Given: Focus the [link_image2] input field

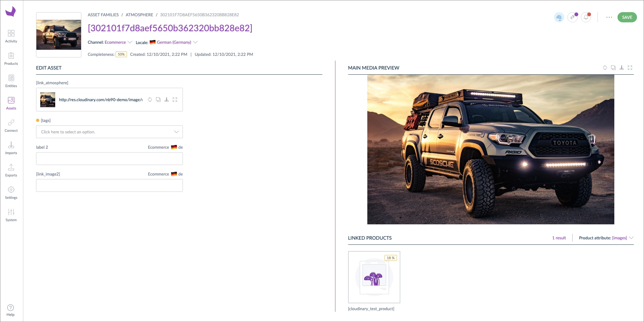Looking at the screenshot, I should coord(109,185).
